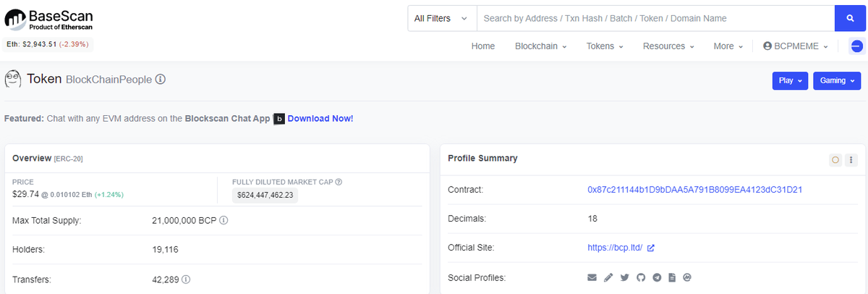Expand the Blockchain menu
The image size is (868, 294).
540,46
